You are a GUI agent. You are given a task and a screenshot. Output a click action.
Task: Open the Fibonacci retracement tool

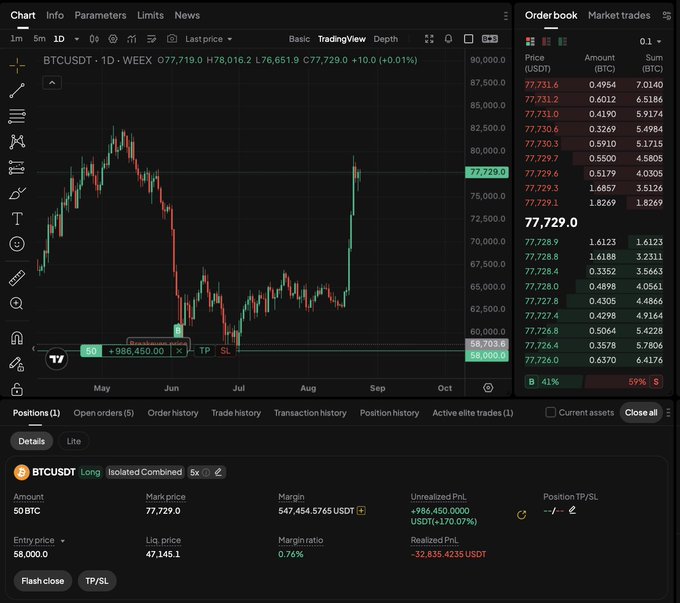(x=17, y=116)
